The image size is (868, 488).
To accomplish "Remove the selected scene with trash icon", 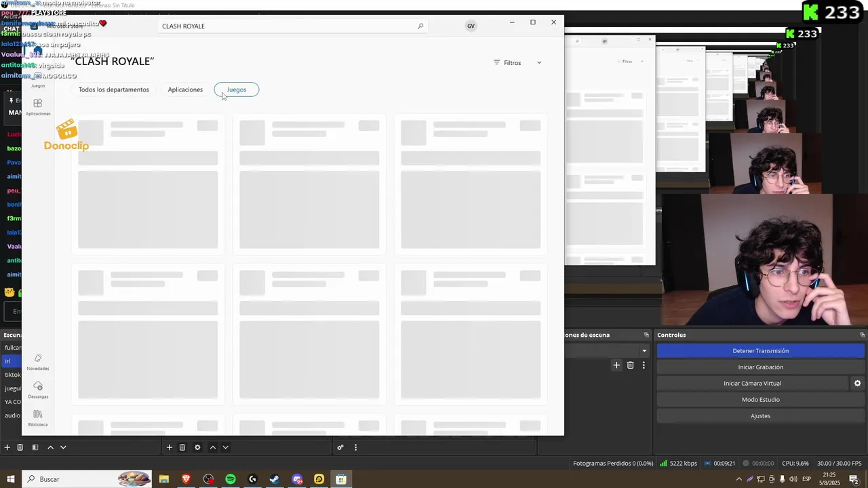I will click(x=20, y=447).
